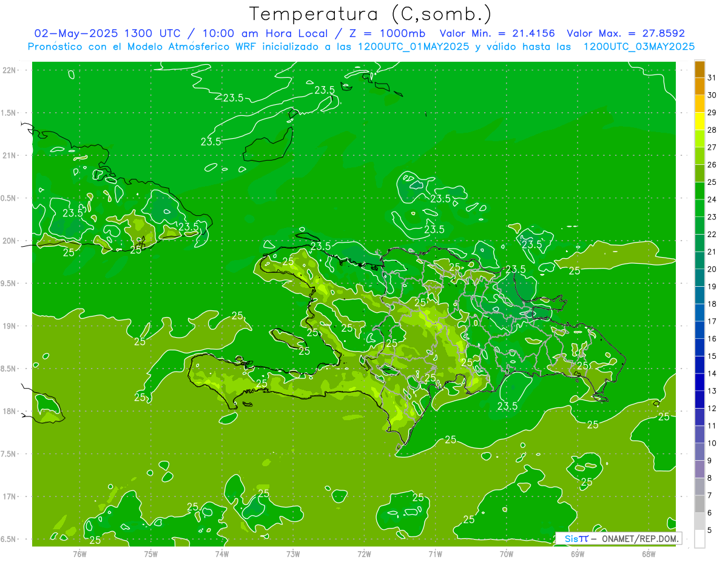728x562 pixels.
Task: Click the grey legend swatch between 6 and 7
Action: click(699, 504)
